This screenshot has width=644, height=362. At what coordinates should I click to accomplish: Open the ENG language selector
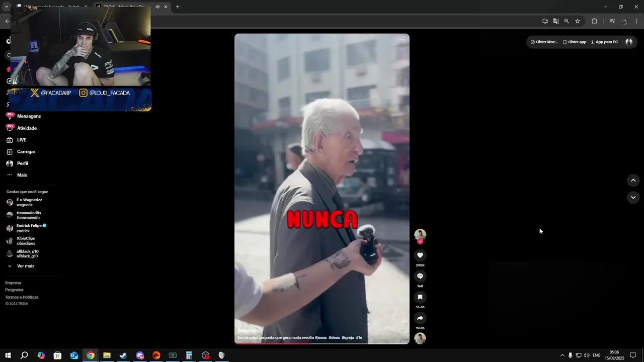[x=597, y=355]
